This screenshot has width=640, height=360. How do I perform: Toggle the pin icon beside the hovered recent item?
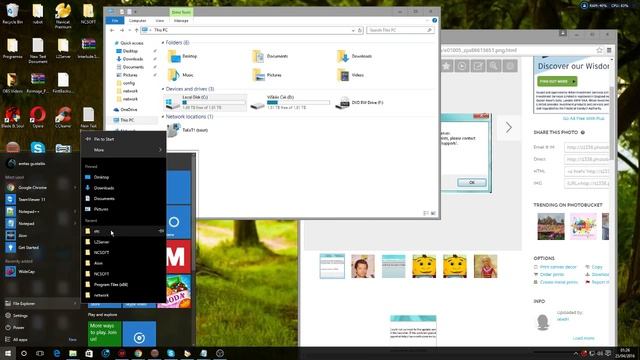[x=161, y=231]
